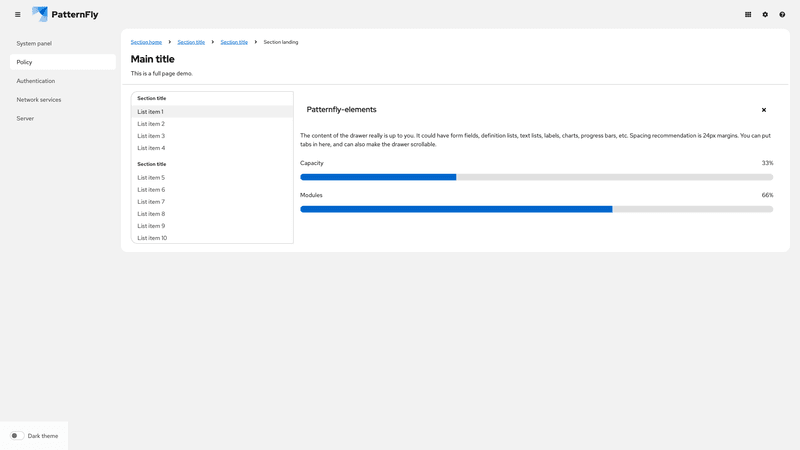The width and height of the screenshot is (800, 450).
Task: Go to Network services page
Action: [39, 100]
